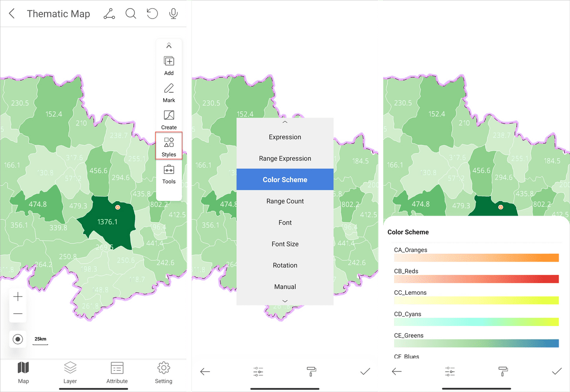Click the undo arrow in the header
The height and width of the screenshot is (392, 570).
(x=152, y=14)
